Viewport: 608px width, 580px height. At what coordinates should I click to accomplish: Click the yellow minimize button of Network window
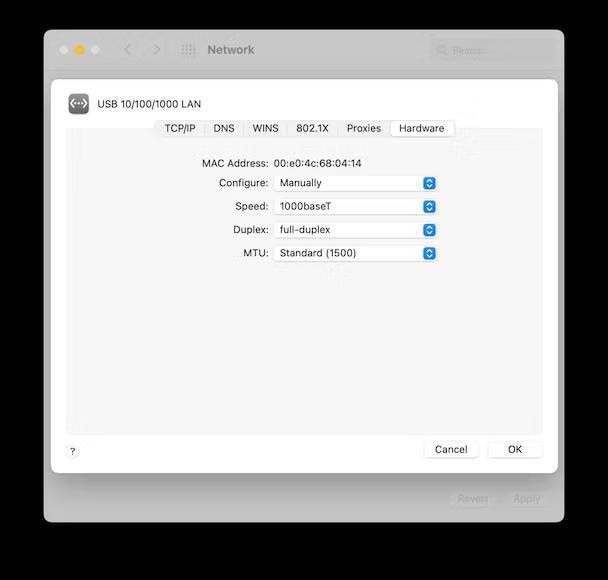(x=79, y=50)
